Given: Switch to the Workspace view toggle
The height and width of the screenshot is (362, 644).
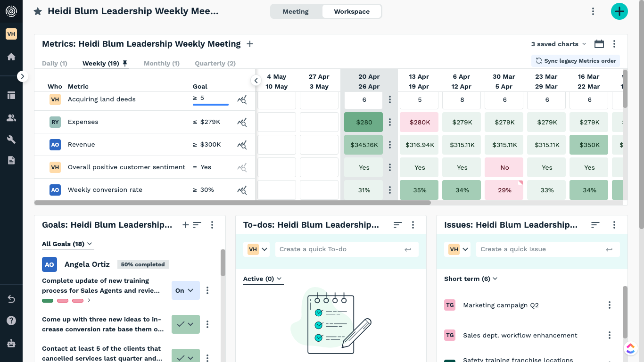Looking at the screenshot, I should pos(352,11).
